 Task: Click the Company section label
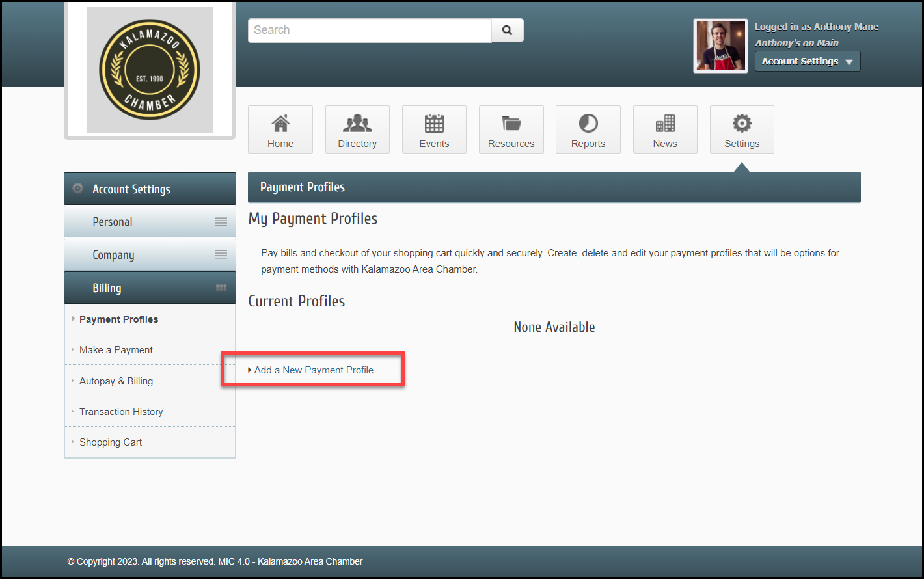pyautogui.click(x=113, y=255)
